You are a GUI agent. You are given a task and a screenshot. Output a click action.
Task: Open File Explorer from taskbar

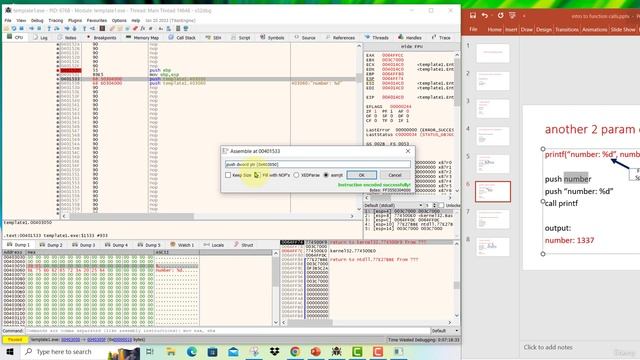point(171,351)
